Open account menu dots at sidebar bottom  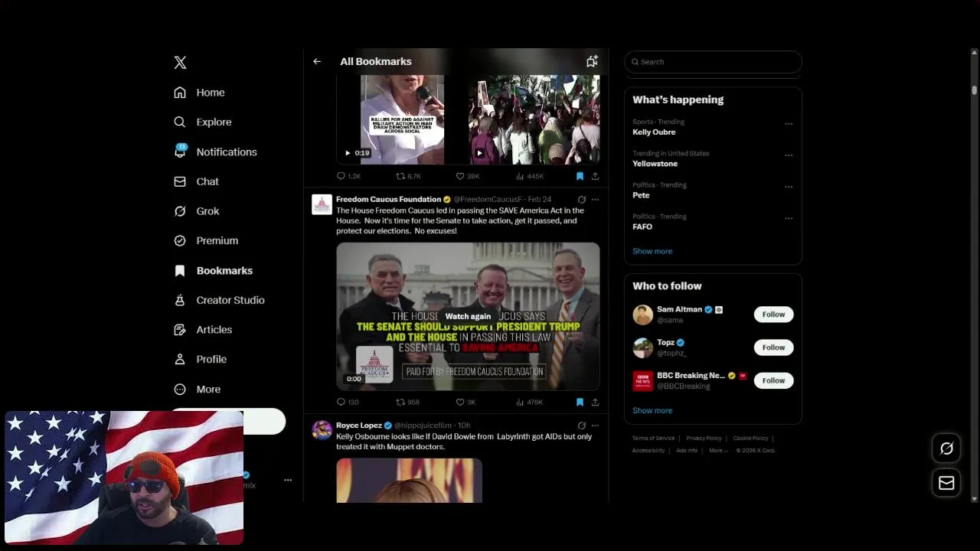(288, 480)
